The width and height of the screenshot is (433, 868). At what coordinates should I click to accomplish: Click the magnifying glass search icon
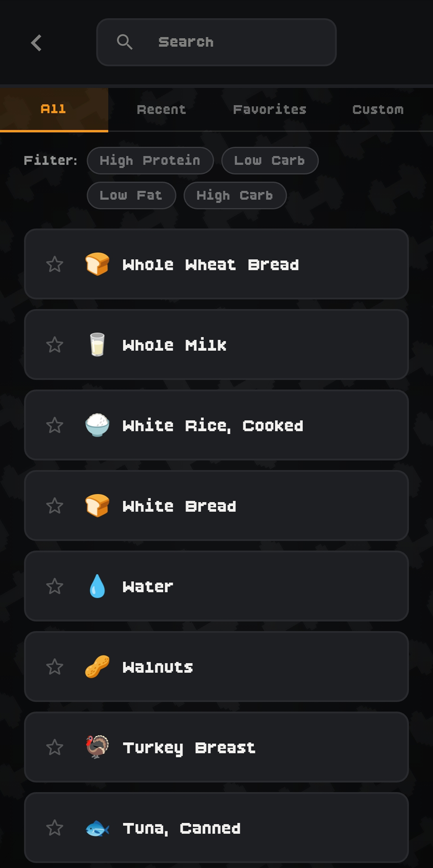[x=124, y=42]
